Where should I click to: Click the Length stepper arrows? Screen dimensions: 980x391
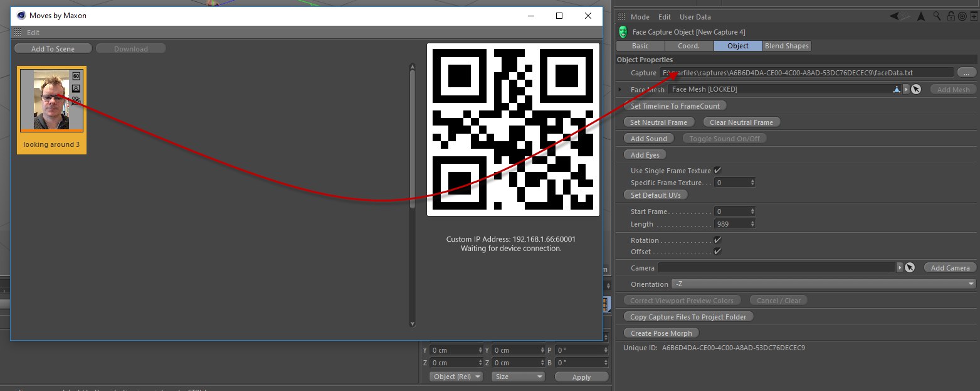752,224
